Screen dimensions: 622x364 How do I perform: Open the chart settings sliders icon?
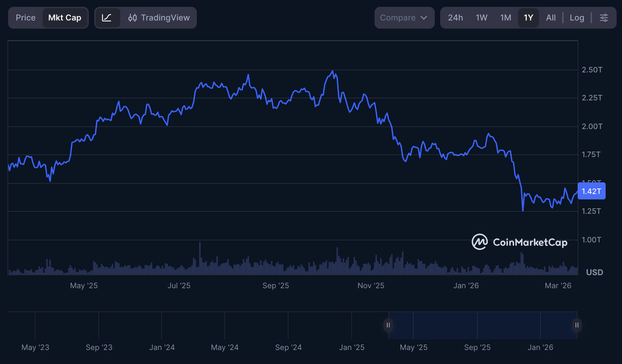pyautogui.click(x=604, y=18)
